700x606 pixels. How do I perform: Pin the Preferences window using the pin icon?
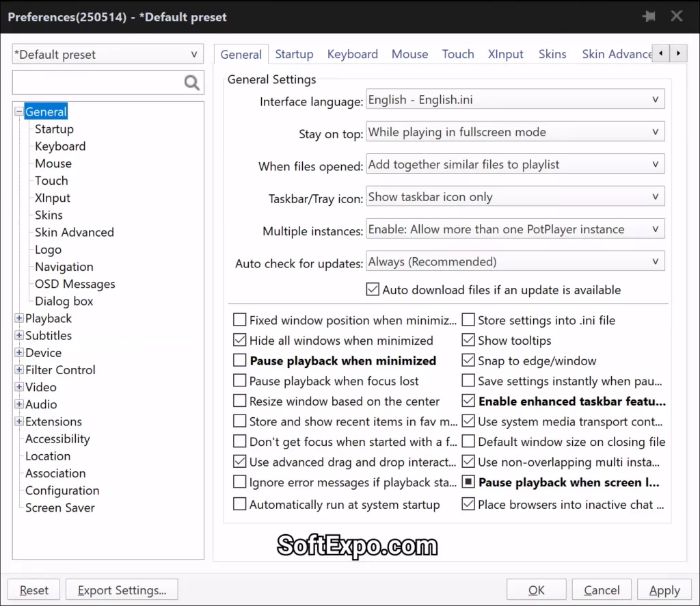[648, 16]
